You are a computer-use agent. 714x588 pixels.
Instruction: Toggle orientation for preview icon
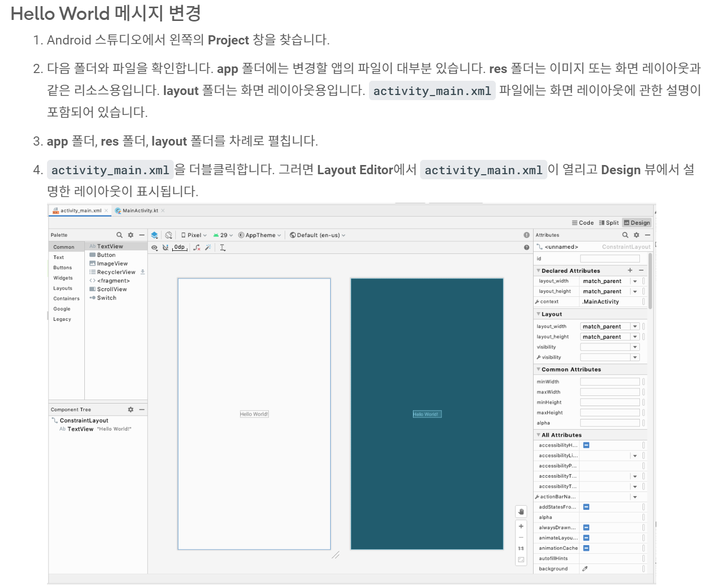169,235
